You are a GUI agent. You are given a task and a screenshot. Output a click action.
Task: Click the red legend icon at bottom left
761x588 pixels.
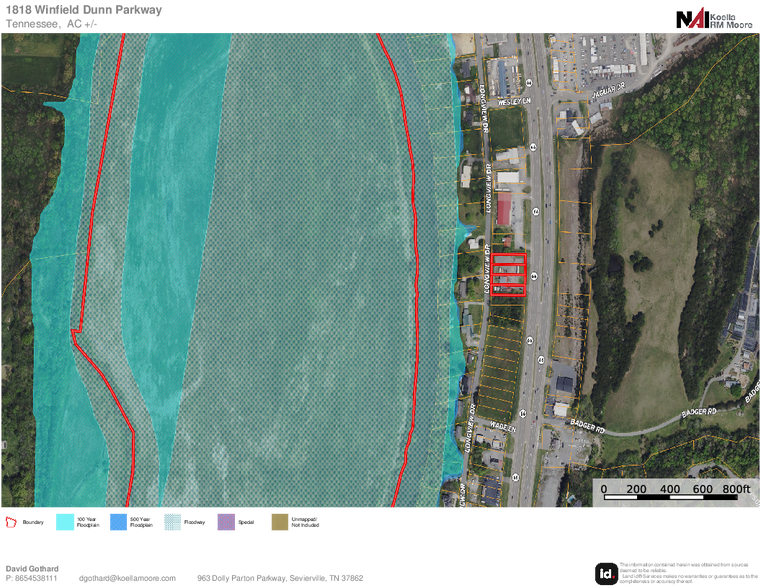(12, 522)
